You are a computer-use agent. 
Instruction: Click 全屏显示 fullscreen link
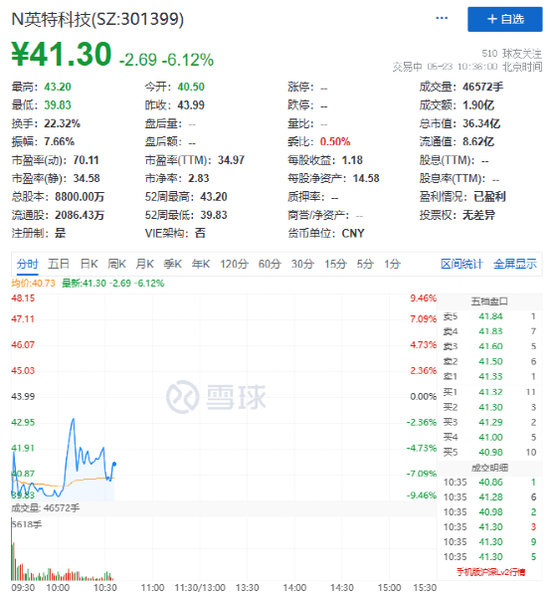coord(515,264)
